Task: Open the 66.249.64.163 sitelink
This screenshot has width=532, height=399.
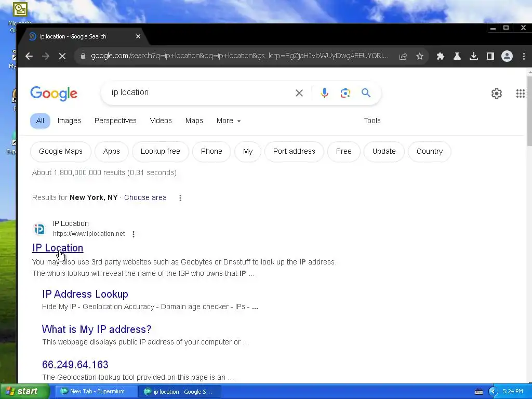Action: point(75,365)
